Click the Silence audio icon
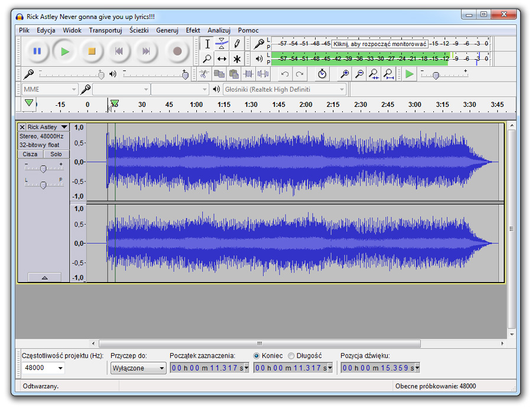The height and width of the screenshot is (409, 532). click(263, 74)
